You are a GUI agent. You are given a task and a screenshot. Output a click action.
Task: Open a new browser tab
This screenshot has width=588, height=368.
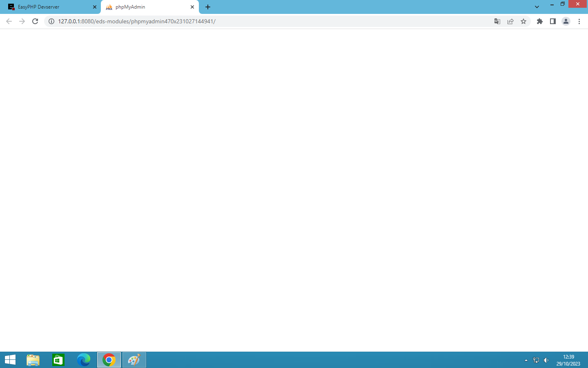coord(208,7)
